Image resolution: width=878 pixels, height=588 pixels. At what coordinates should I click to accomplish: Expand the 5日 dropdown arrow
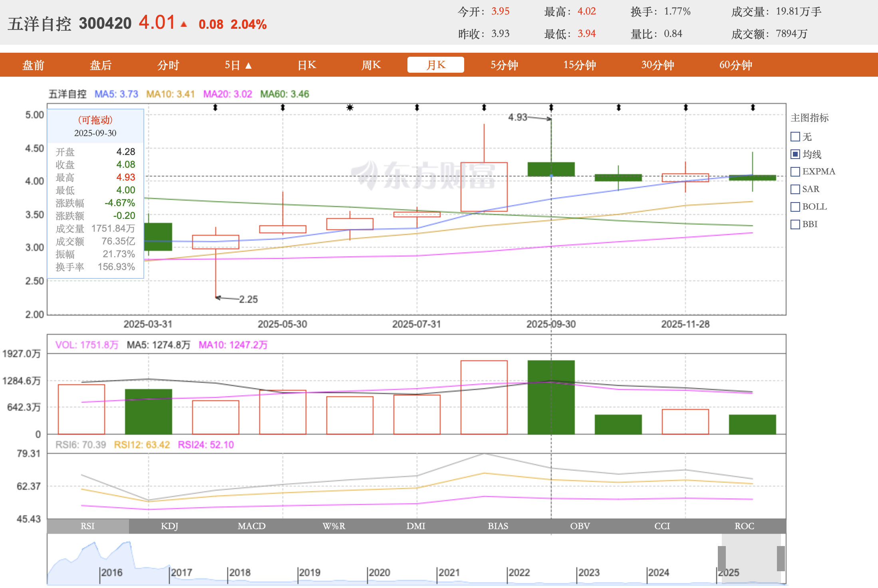[x=248, y=66]
